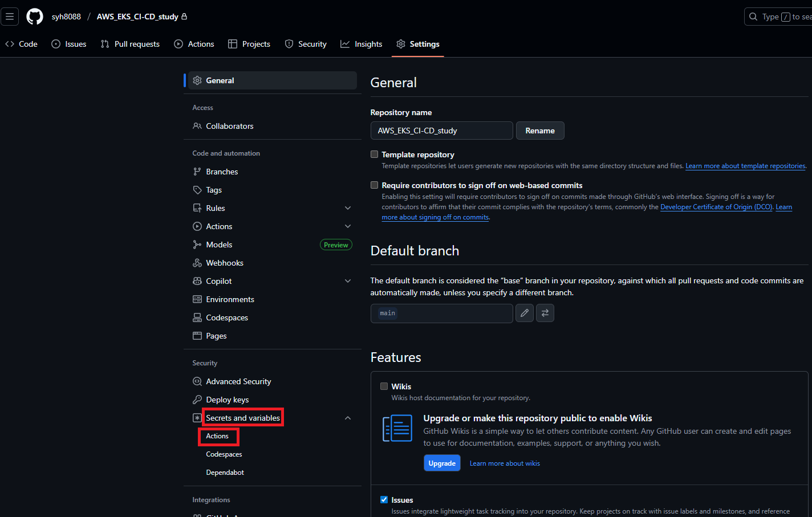Toggle the Wikis feature checkbox
Viewport: 812px width, 517px height.
click(x=384, y=386)
